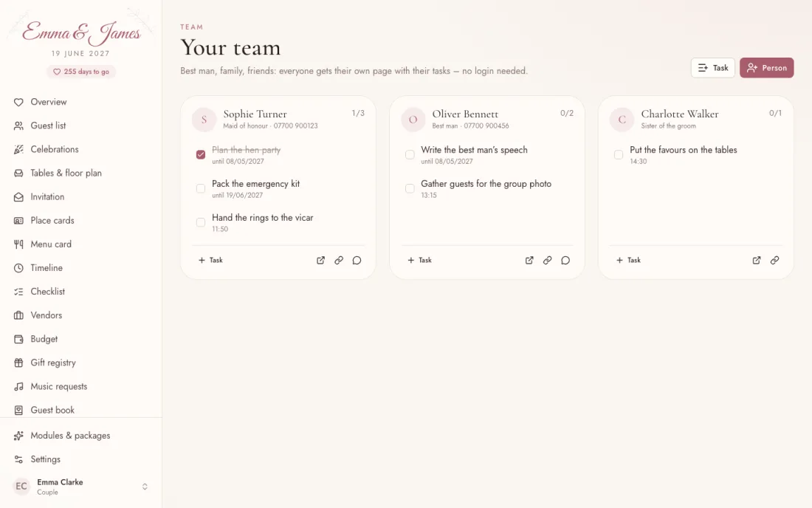Add a task to Charlotte Walker's card
Image resolution: width=812 pixels, height=508 pixels.
pyautogui.click(x=628, y=260)
